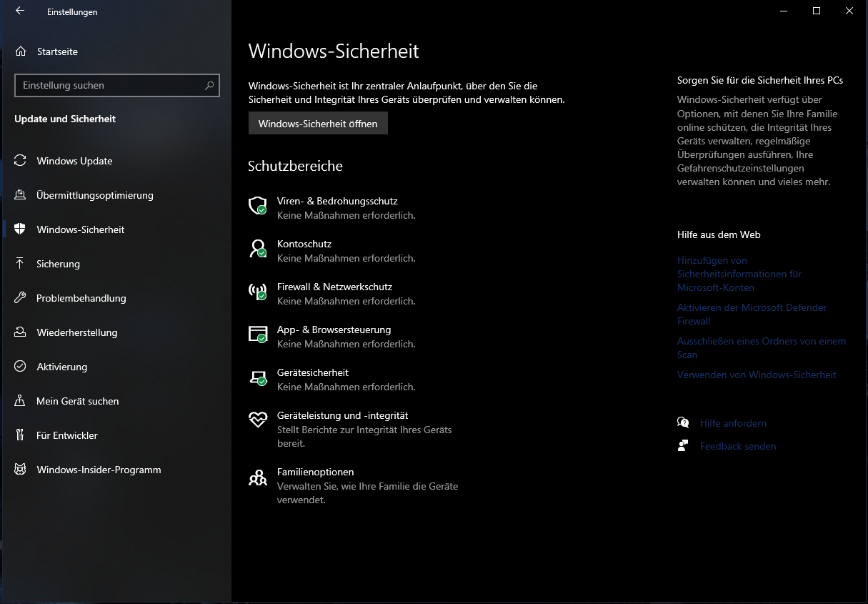
Task: Click into the Einstellung suchen search field
Action: 117,85
